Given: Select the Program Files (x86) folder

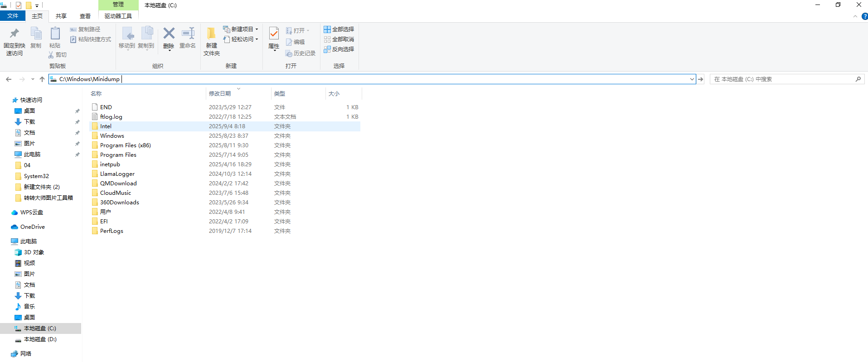Looking at the screenshot, I should tap(125, 145).
